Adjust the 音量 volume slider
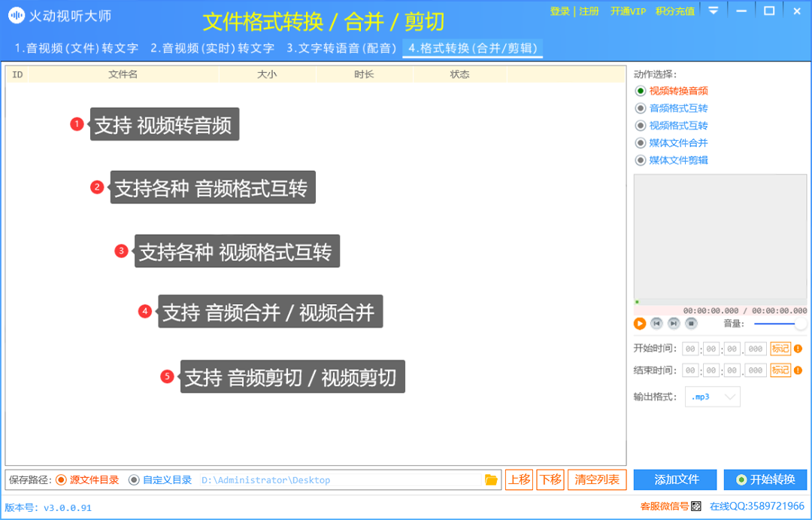The height and width of the screenshot is (520, 812). tap(780, 324)
